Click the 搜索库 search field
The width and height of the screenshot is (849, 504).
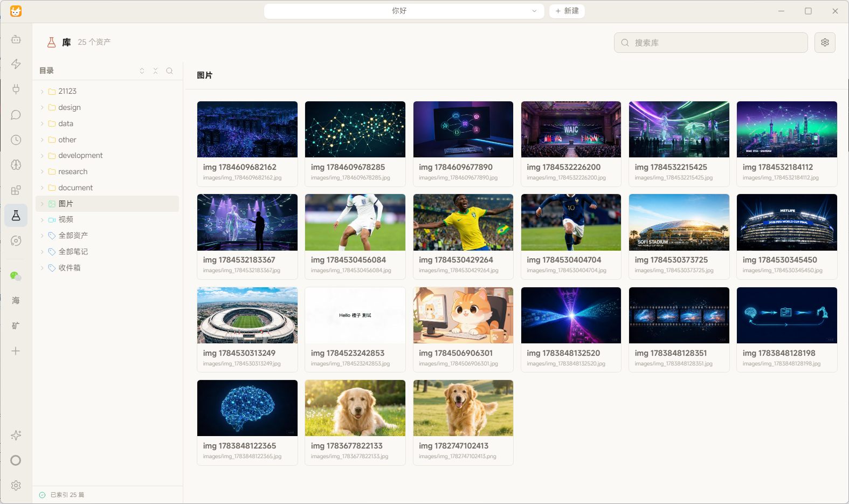click(x=710, y=43)
